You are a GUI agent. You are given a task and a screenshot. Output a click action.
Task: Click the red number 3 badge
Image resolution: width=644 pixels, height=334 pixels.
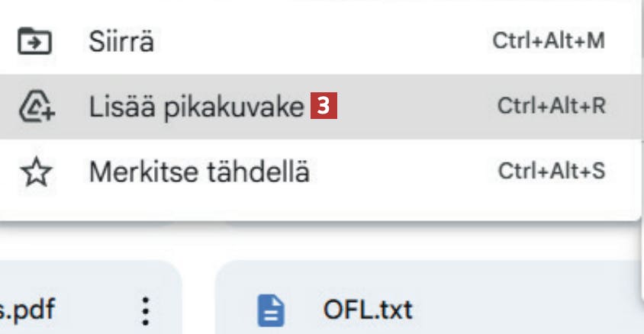pos(324,107)
